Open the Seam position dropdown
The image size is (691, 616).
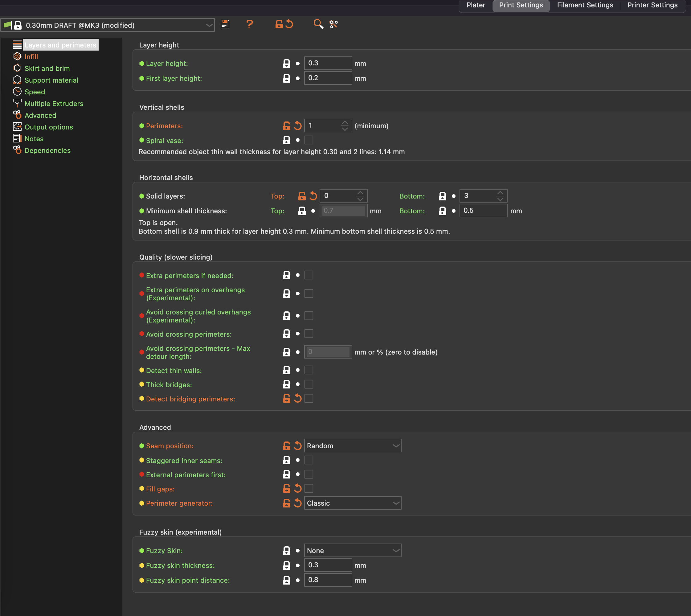click(353, 446)
